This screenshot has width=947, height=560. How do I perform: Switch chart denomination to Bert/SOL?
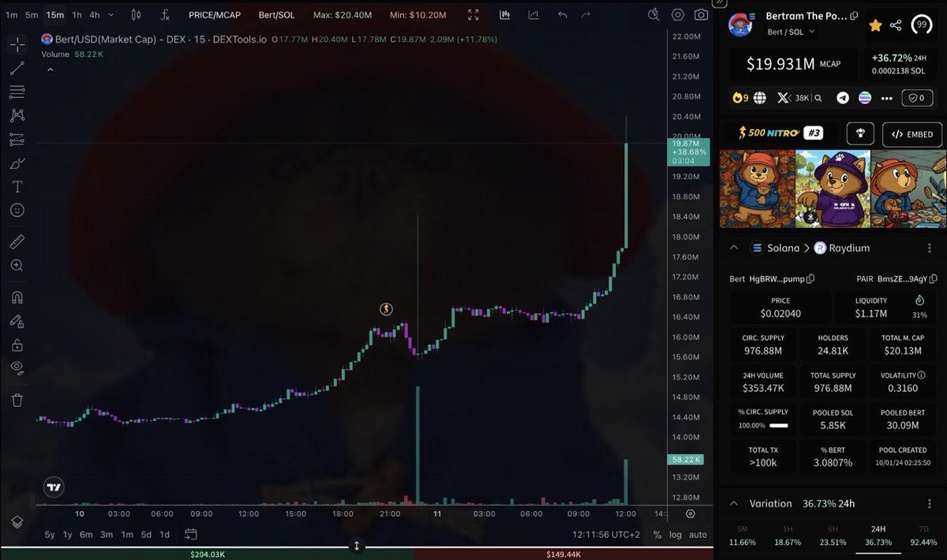[x=276, y=14]
